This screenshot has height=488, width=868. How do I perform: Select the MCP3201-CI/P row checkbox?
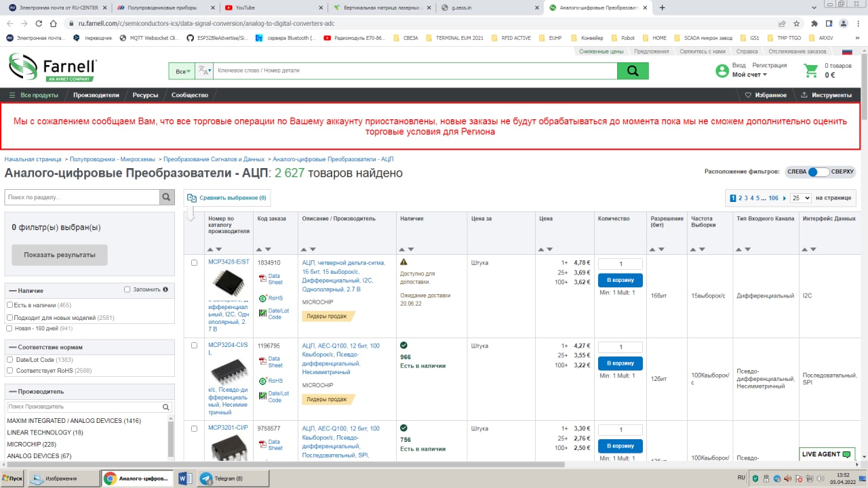pos(195,428)
